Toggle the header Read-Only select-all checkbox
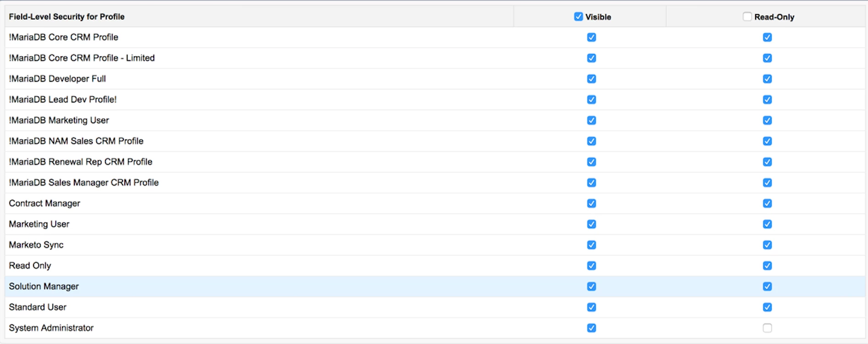This screenshot has width=868, height=344. (x=747, y=17)
